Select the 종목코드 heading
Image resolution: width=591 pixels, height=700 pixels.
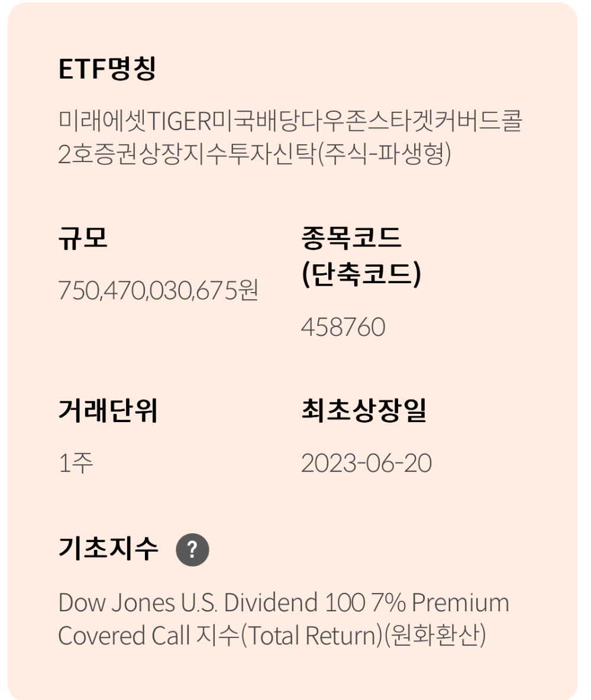click(351, 238)
